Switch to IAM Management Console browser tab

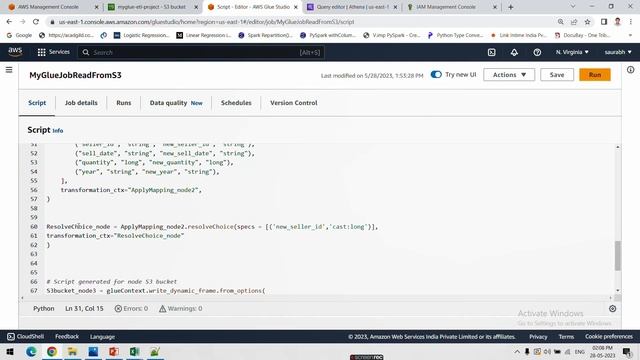(x=451, y=7)
